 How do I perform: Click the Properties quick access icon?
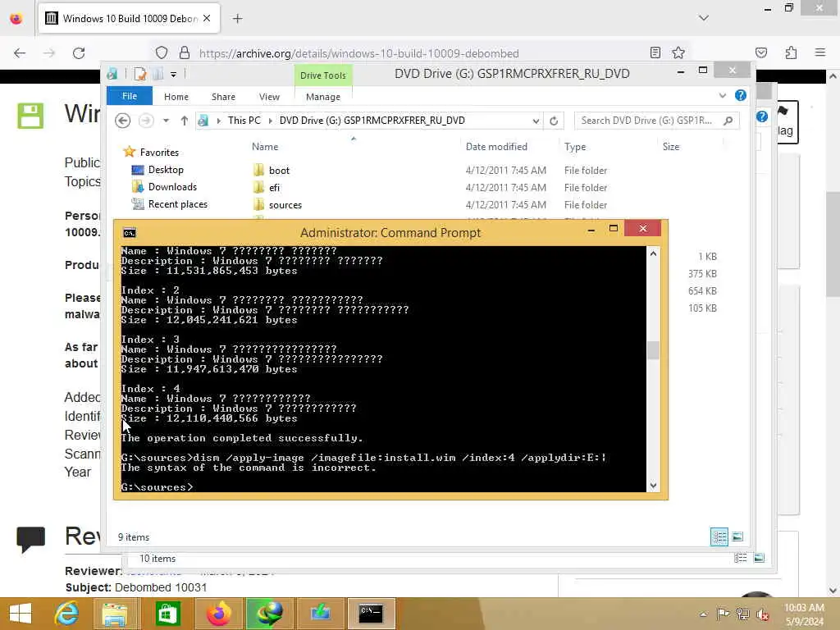pos(140,74)
